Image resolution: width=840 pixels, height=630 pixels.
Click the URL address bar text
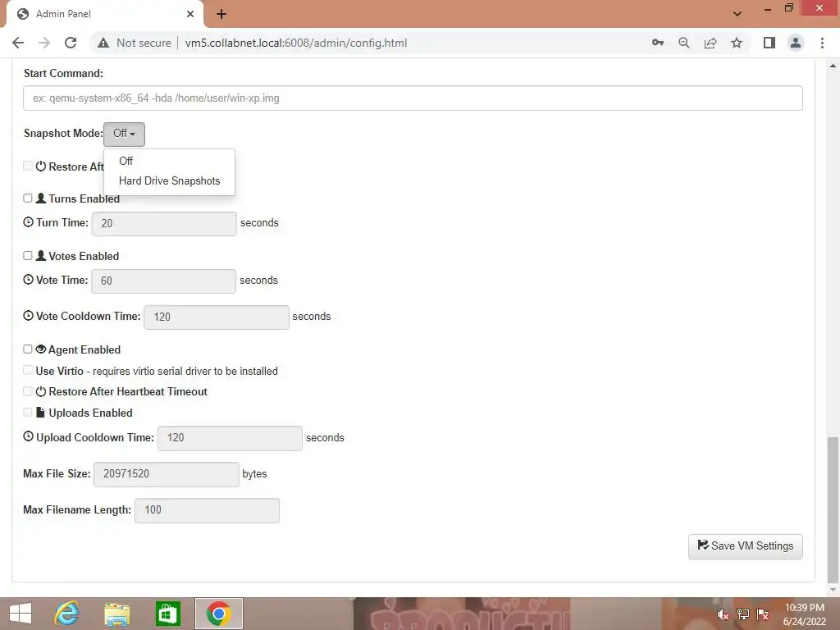pyautogui.click(x=295, y=43)
